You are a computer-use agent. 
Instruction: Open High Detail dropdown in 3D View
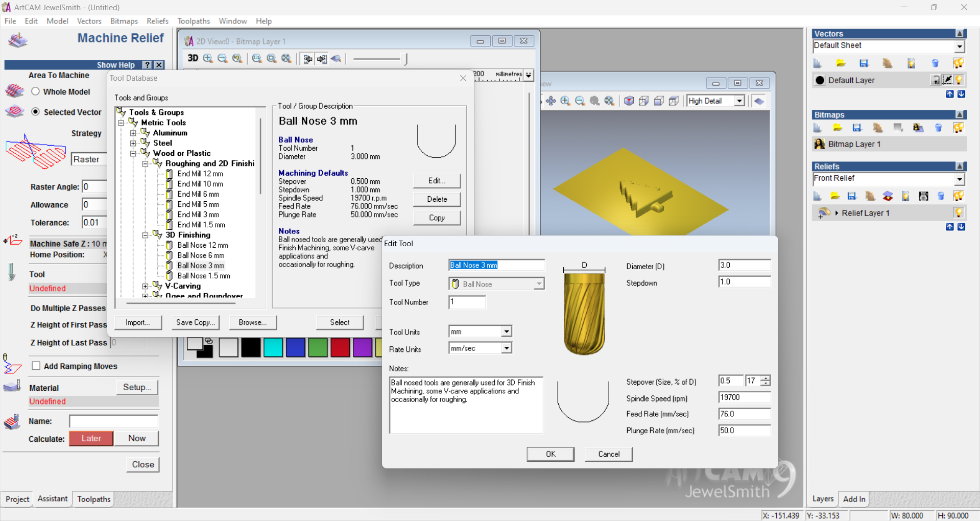[739, 101]
